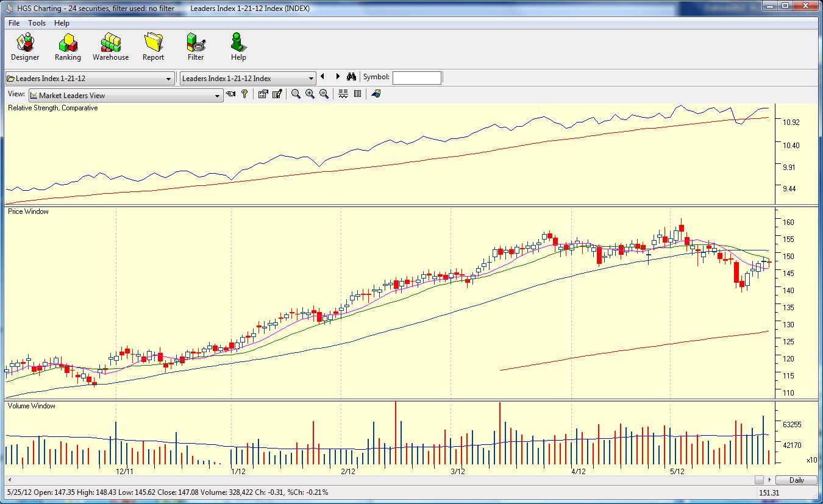Click the 5/12 date label
Viewport: 823px width, 504px height.
point(677,471)
